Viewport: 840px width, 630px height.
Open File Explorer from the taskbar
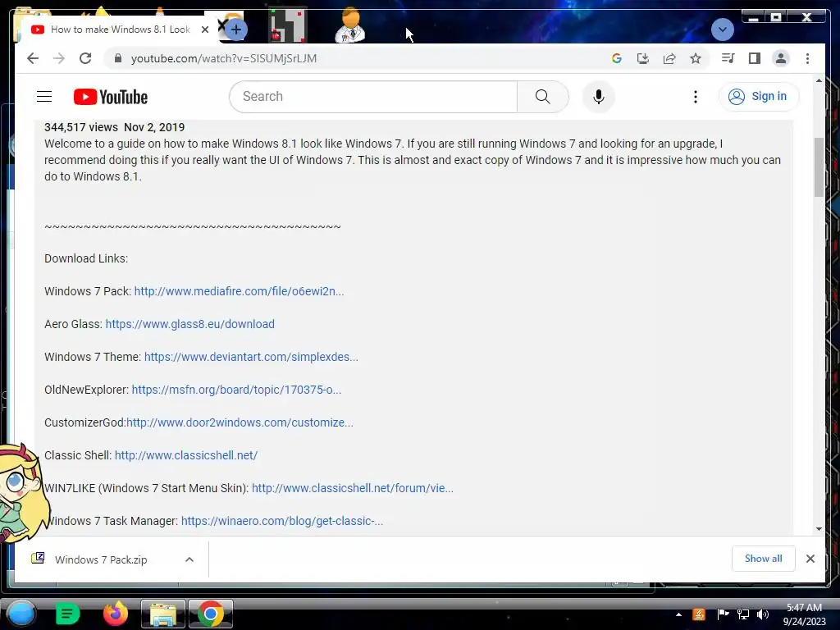coord(163,614)
